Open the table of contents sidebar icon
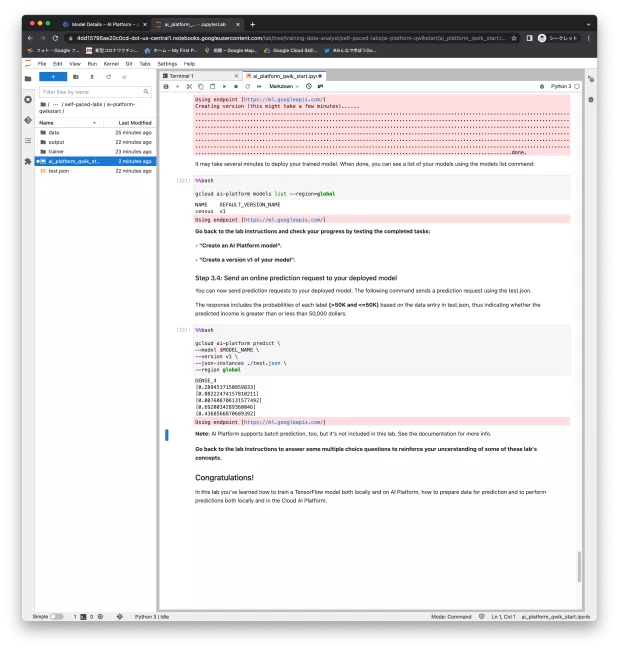619x650 pixels. (28, 141)
